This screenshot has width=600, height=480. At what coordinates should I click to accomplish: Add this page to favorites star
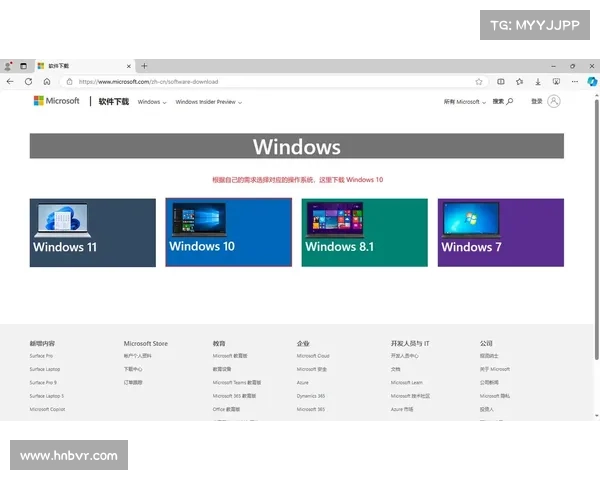(479, 82)
